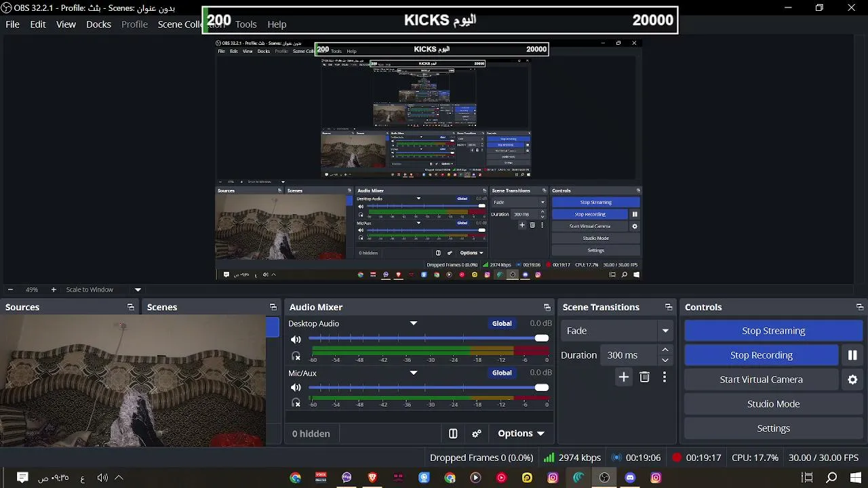The height and width of the screenshot is (488, 868).
Task: Click the OBS Studio taskbar icon
Action: pos(604,478)
